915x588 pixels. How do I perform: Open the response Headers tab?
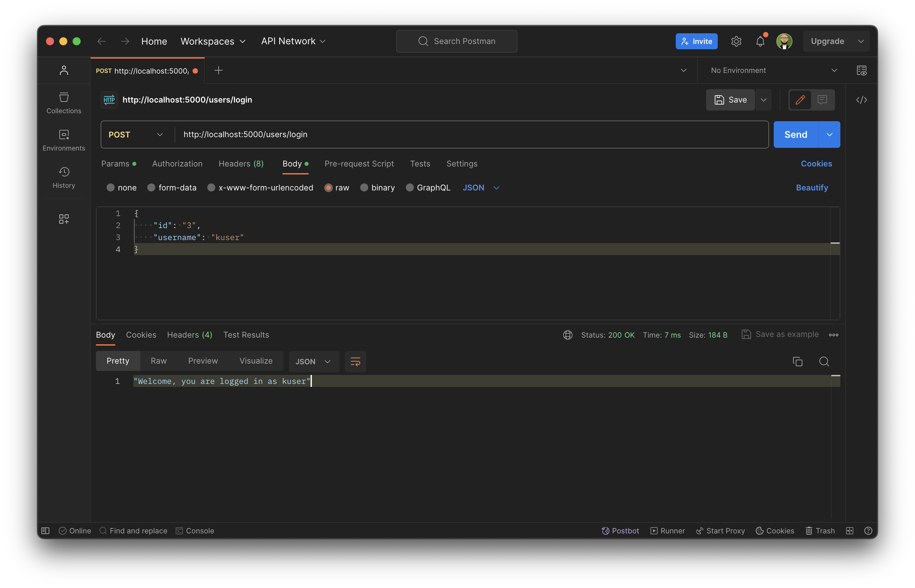coord(190,335)
